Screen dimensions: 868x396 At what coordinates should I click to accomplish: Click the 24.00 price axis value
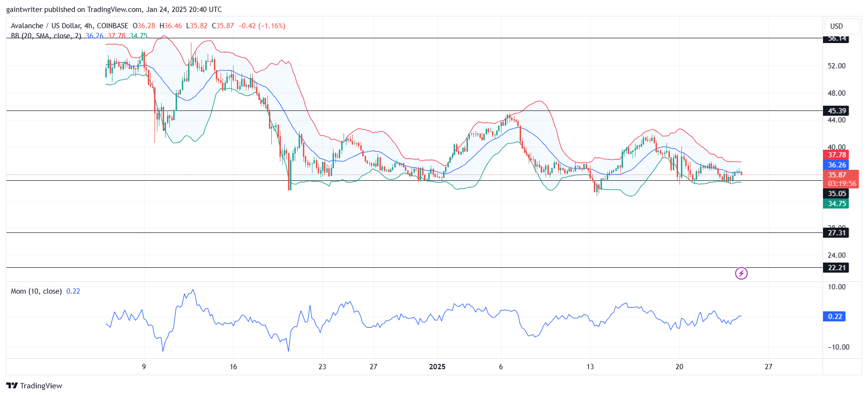(x=836, y=255)
